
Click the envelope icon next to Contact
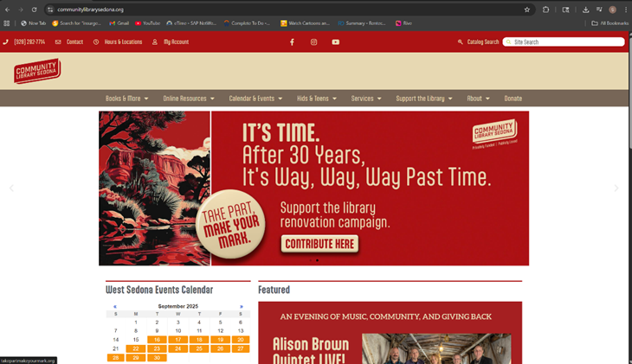click(x=58, y=42)
